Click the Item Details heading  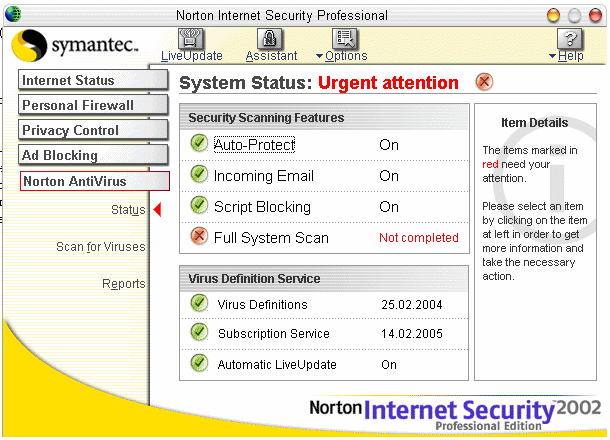pyautogui.click(x=535, y=123)
